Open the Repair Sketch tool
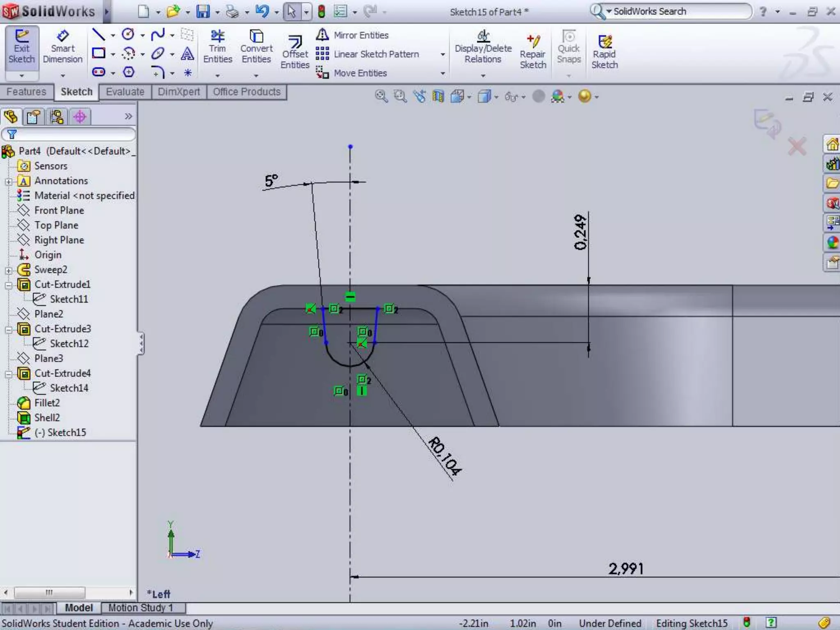The image size is (840, 630). click(x=533, y=52)
